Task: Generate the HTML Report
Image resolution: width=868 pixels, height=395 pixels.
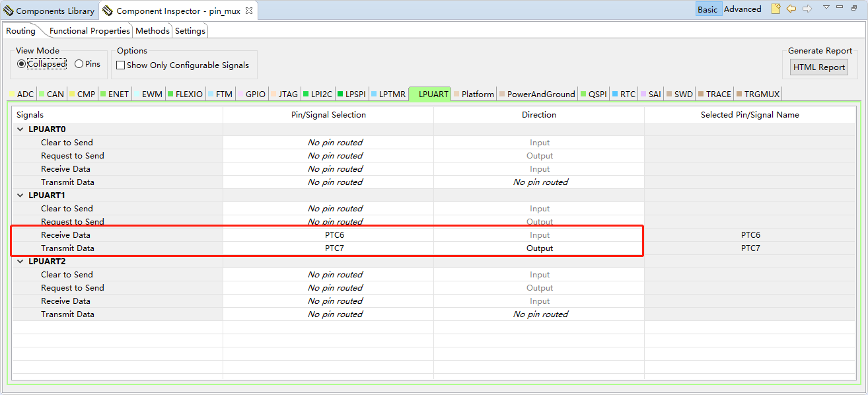Action: [x=819, y=67]
